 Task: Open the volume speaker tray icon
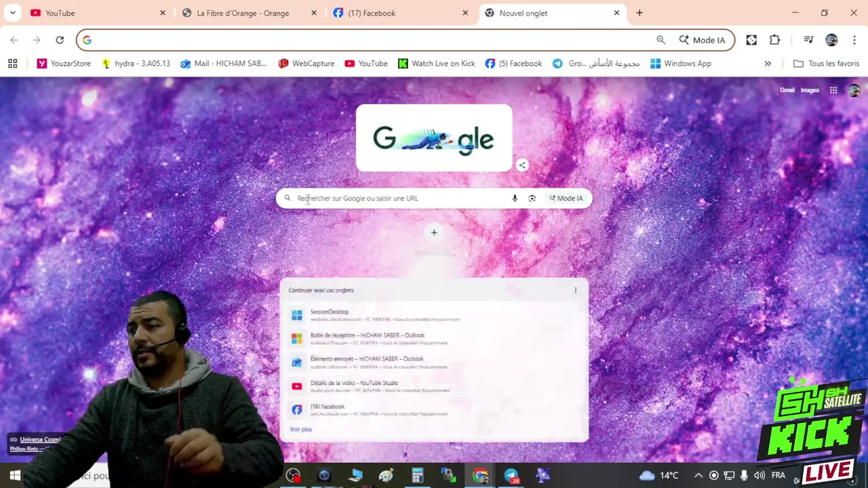click(759, 475)
